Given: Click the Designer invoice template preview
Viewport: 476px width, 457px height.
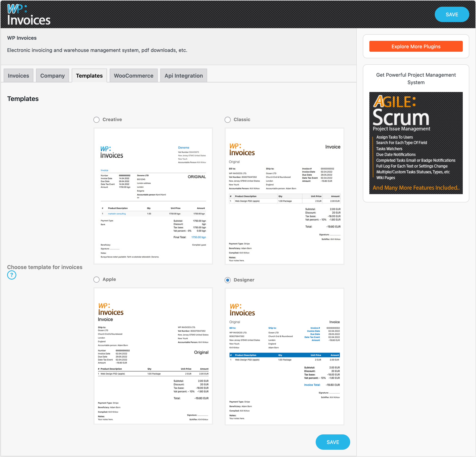Looking at the screenshot, I should (x=284, y=356).
